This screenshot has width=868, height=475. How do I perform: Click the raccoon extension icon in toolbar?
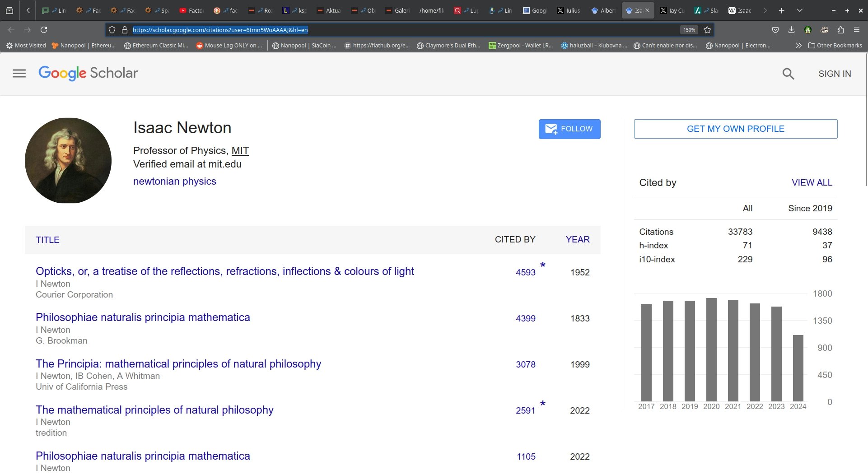pos(824,30)
